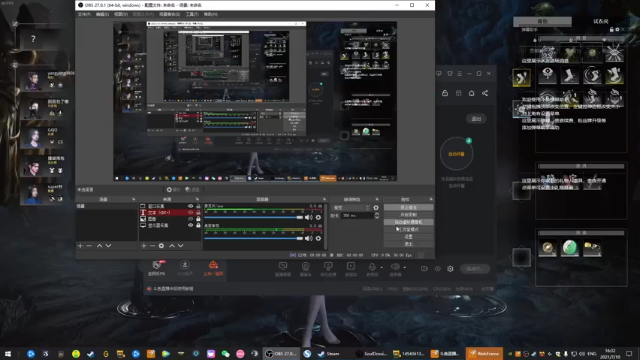Open the File menu in OBS
Image resolution: width=640 pixels, height=360 pixels.
(x=84, y=14)
